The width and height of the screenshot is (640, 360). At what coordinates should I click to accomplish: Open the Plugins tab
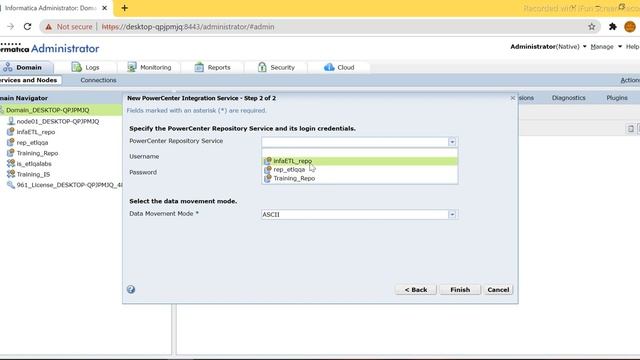click(617, 98)
